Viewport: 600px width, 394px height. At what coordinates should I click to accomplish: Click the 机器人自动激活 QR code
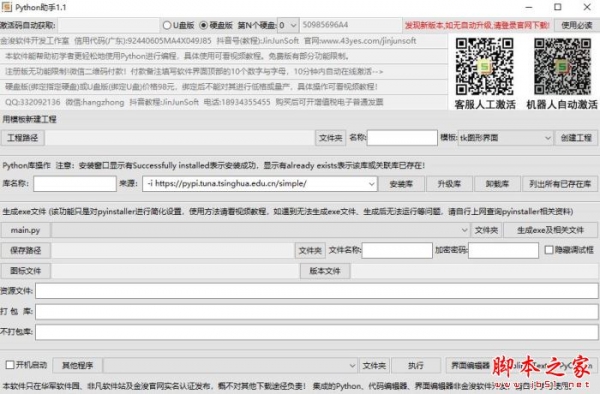coord(562,67)
